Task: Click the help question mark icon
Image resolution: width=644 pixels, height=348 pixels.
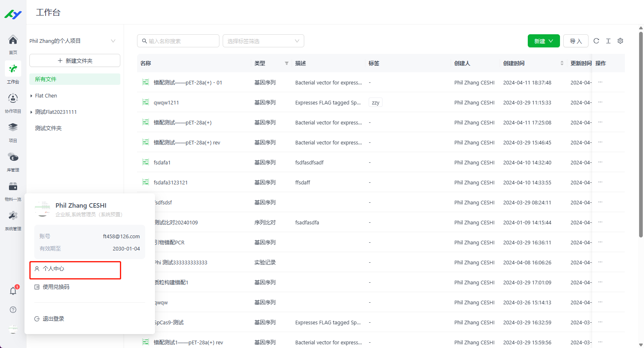Action: coord(13,310)
